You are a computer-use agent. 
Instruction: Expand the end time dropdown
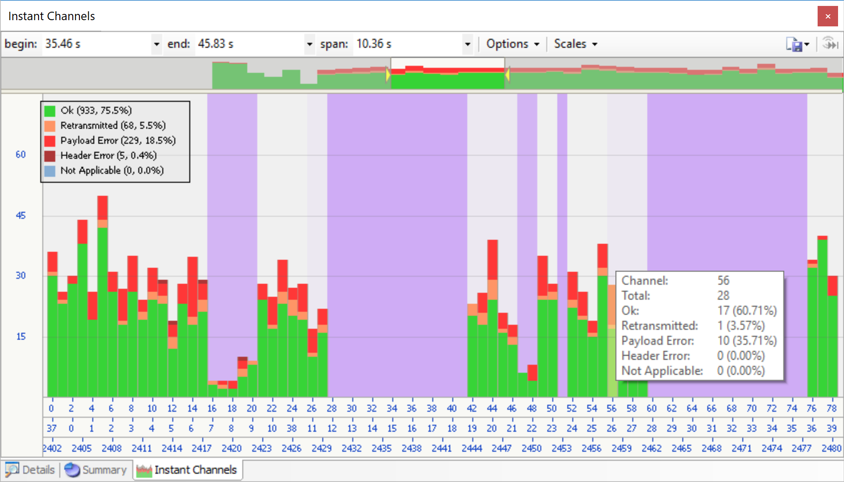(309, 45)
